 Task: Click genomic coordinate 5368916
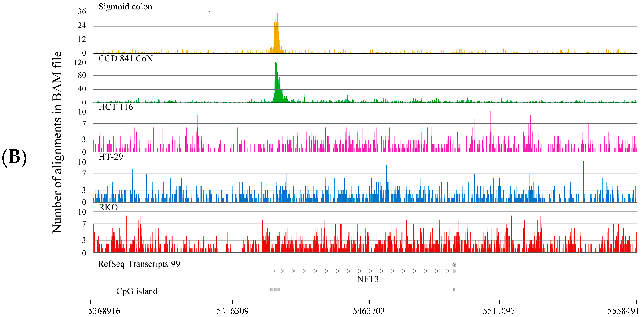tap(104, 311)
